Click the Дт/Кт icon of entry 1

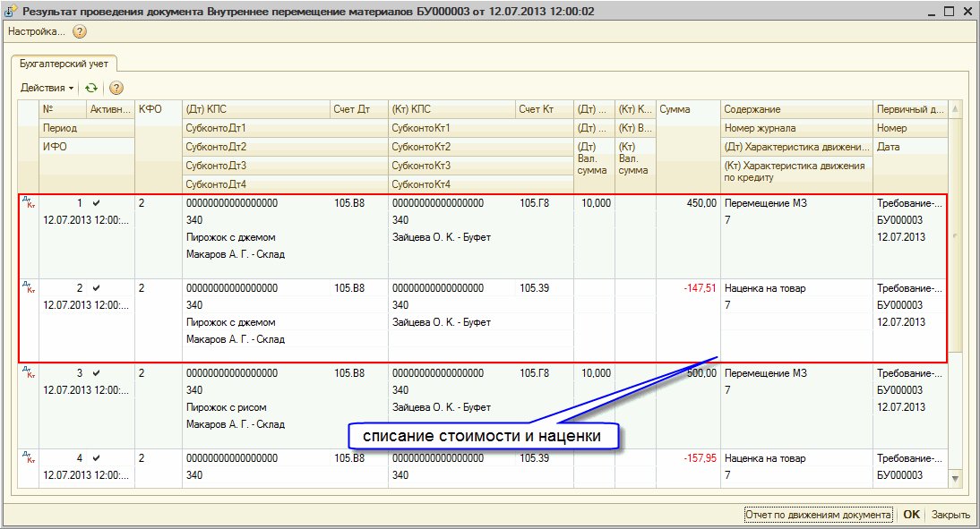[x=29, y=202]
